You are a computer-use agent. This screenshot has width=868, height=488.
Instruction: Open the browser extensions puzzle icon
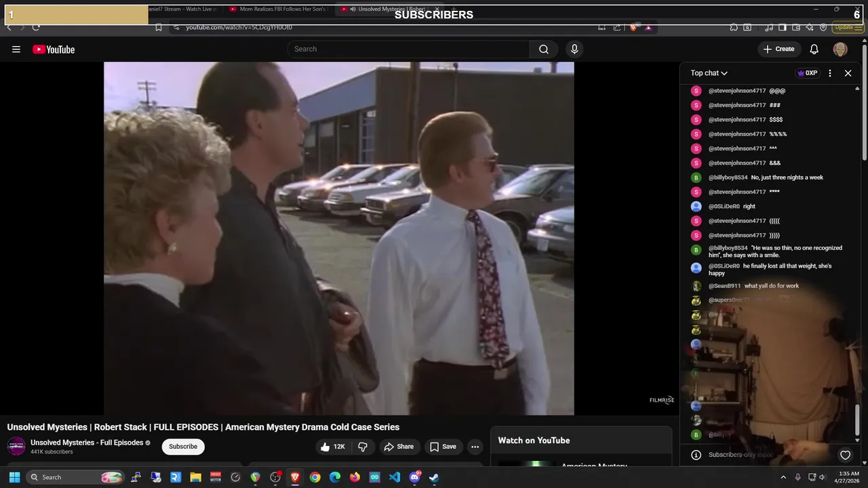pyautogui.click(x=734, y=27)
